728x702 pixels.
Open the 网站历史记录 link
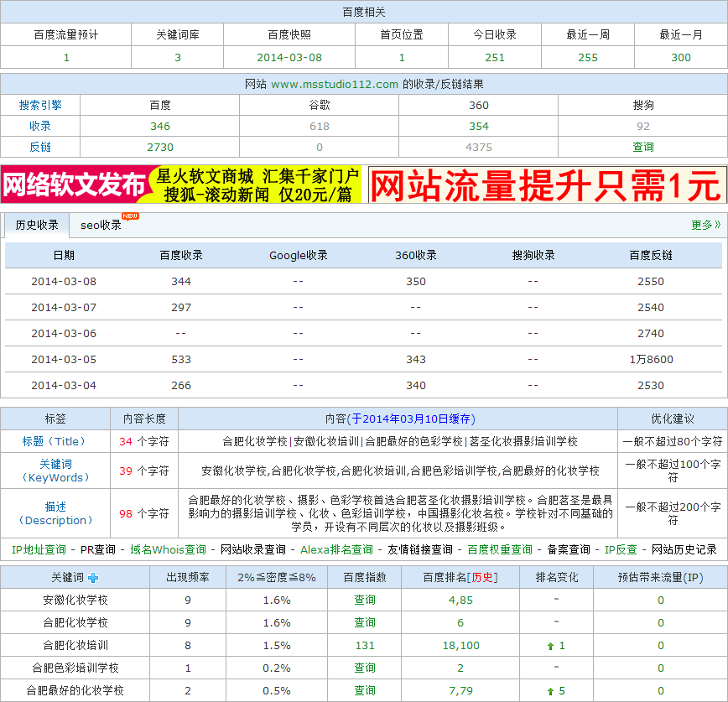point(684,549)
